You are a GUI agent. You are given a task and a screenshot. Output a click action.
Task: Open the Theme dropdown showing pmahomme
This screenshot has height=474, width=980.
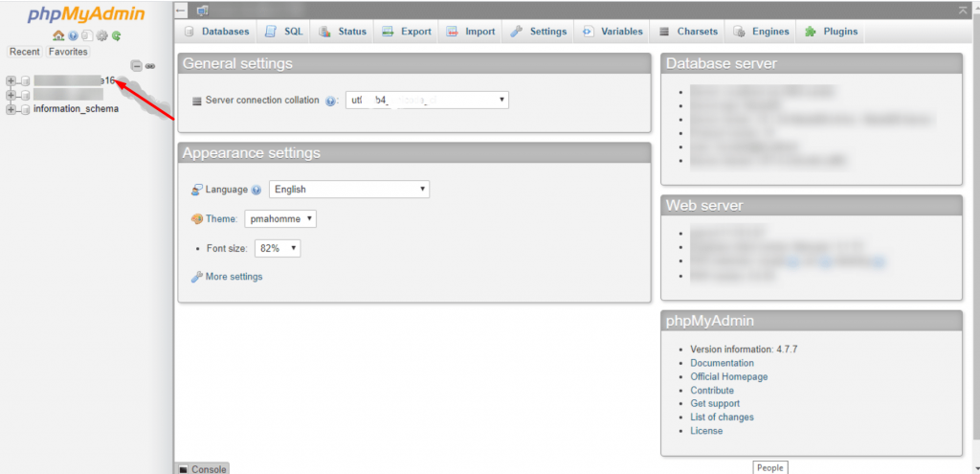(279, 219)
